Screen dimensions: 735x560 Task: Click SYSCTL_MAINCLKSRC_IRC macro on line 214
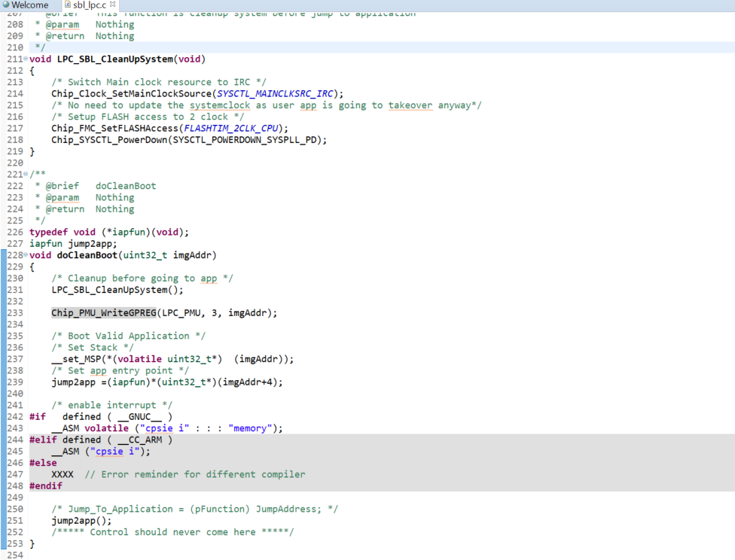(275, 93)
